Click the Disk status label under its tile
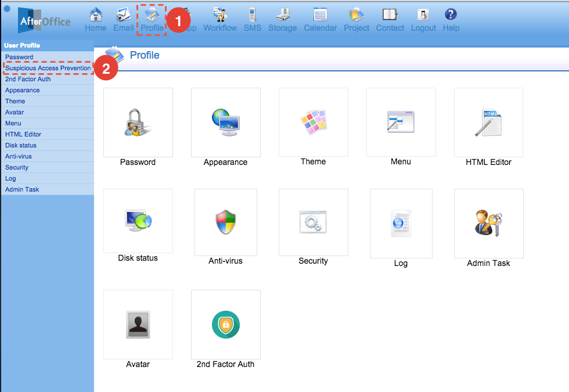 click(138, 258)
